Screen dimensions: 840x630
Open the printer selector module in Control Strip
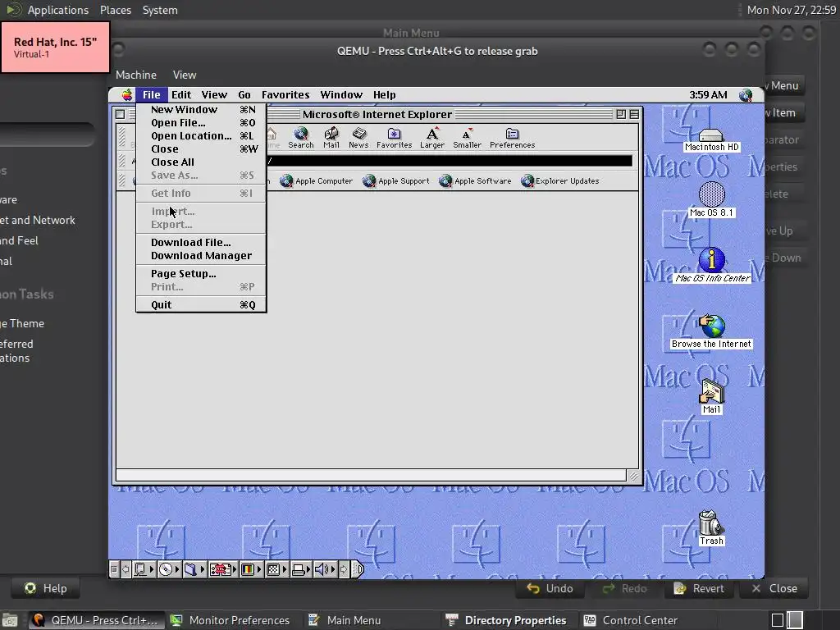coord(301,569)
